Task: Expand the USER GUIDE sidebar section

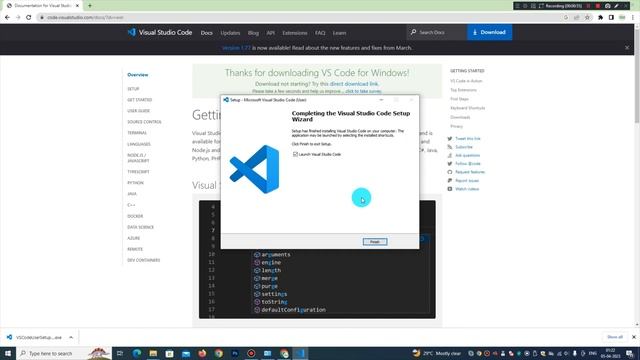Action: 138,111
